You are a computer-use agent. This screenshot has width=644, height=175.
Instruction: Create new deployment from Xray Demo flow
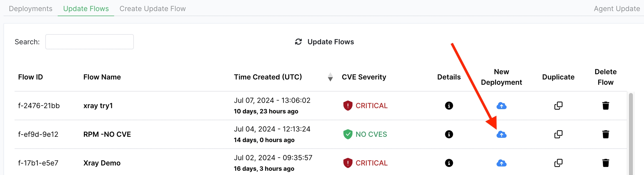click(501, 163)
